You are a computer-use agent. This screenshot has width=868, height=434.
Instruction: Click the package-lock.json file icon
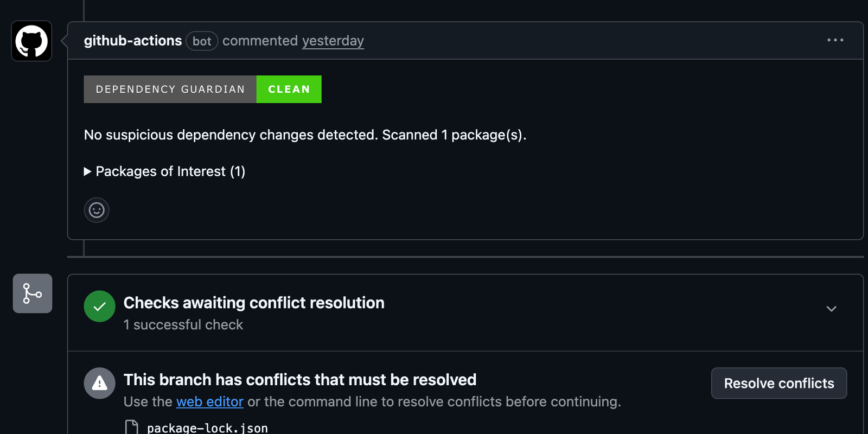pyautogui.click(x=131, y=426)
